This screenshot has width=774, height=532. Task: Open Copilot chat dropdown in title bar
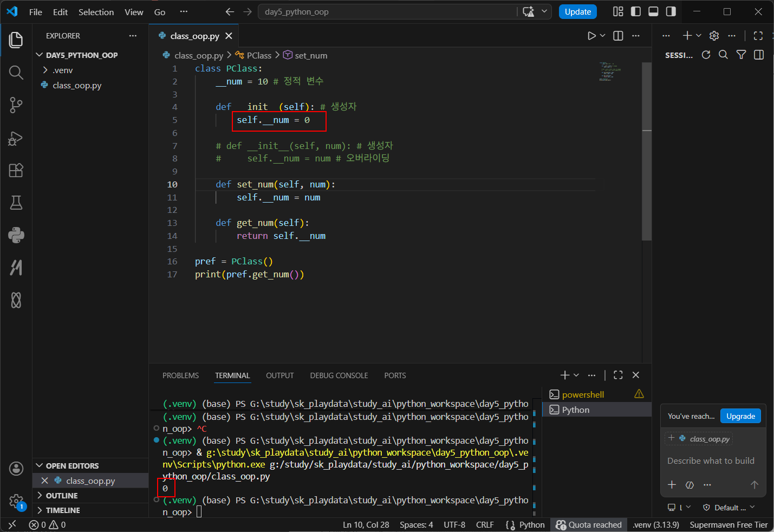click(x=544, y=12)
